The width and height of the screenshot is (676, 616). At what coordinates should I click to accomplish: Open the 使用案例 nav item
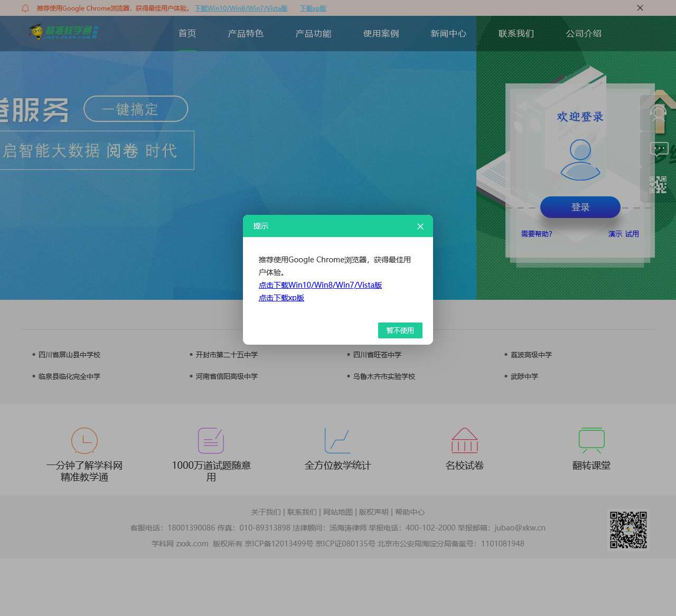pos(381,33)
